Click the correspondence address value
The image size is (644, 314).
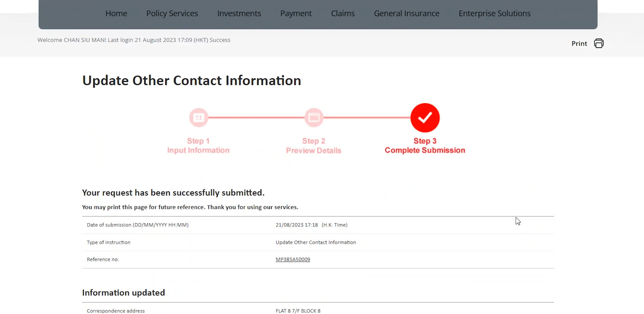[x=298, y=311]
